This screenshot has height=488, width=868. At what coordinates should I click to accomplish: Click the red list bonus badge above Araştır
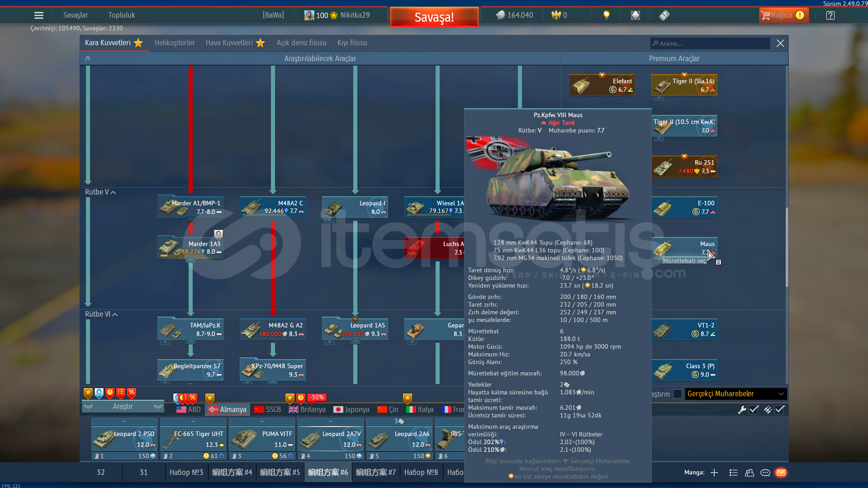[121, 393]
